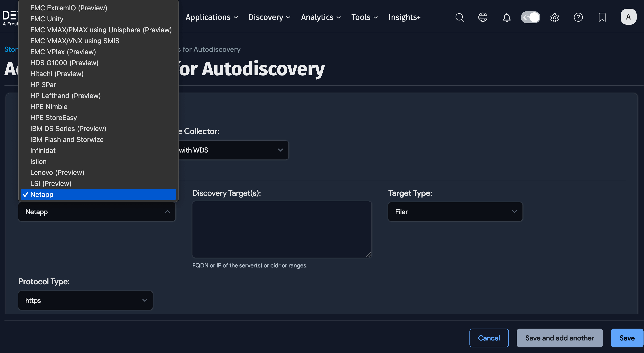Toggle dark mode switch

[531, 17]
